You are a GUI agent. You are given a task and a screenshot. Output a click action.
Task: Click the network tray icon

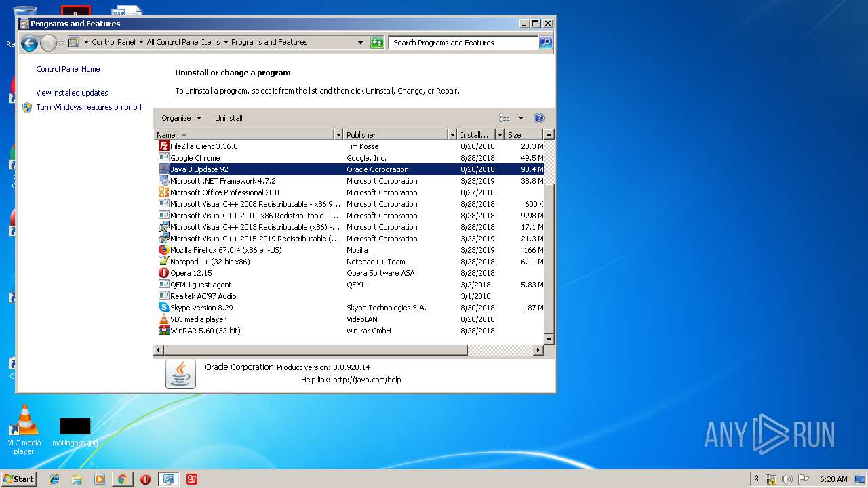[771, 479]
